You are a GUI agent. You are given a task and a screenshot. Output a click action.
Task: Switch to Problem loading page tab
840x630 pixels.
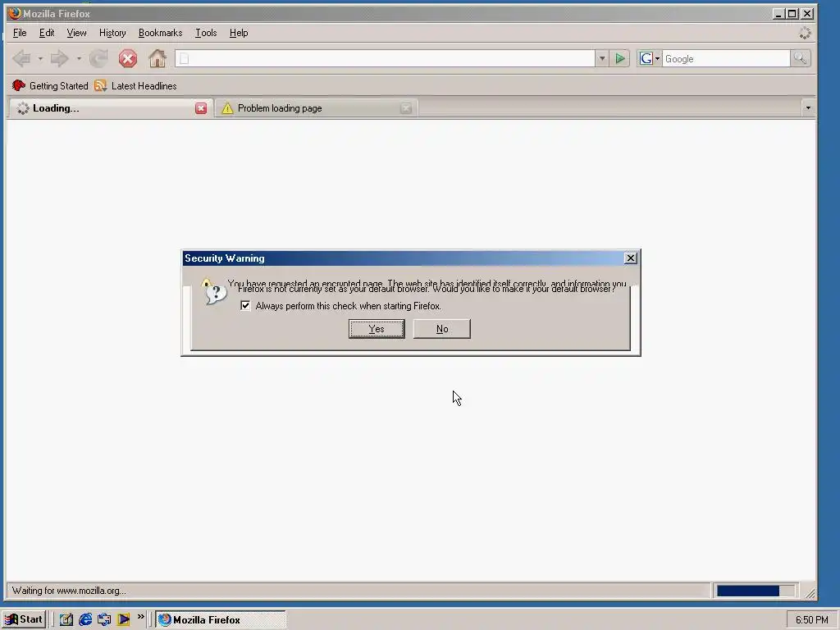click(316, 108)
